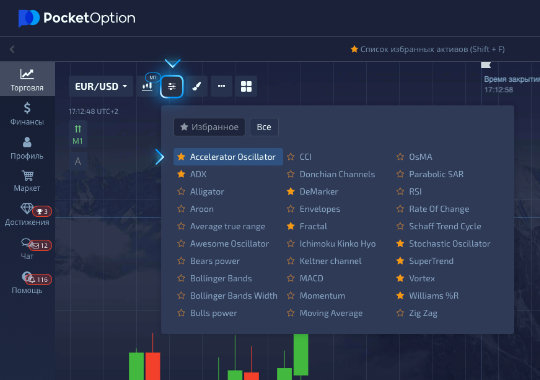Select the Bollinger Bands indicator

tap(221, 278)
